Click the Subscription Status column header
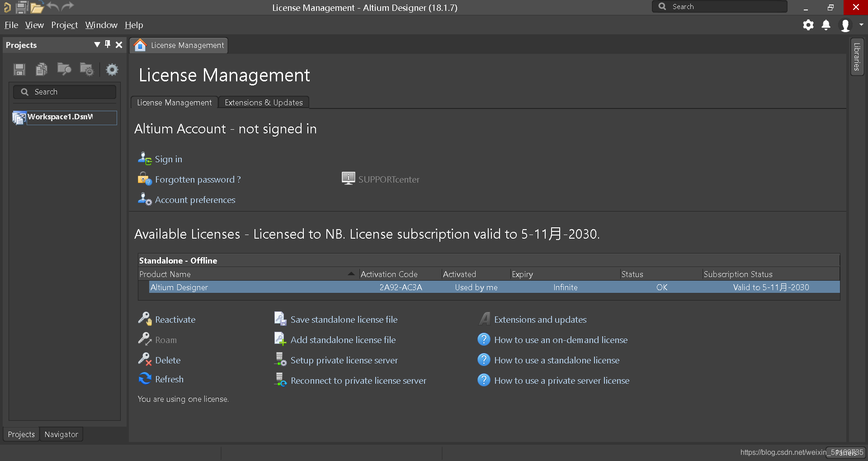 point(771,274)
